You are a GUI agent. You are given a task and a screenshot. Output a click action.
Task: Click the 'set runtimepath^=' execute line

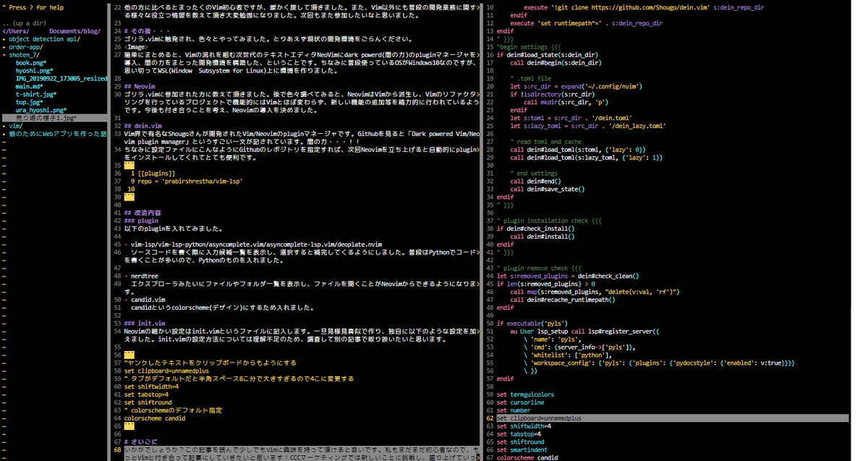click(586, 23)
